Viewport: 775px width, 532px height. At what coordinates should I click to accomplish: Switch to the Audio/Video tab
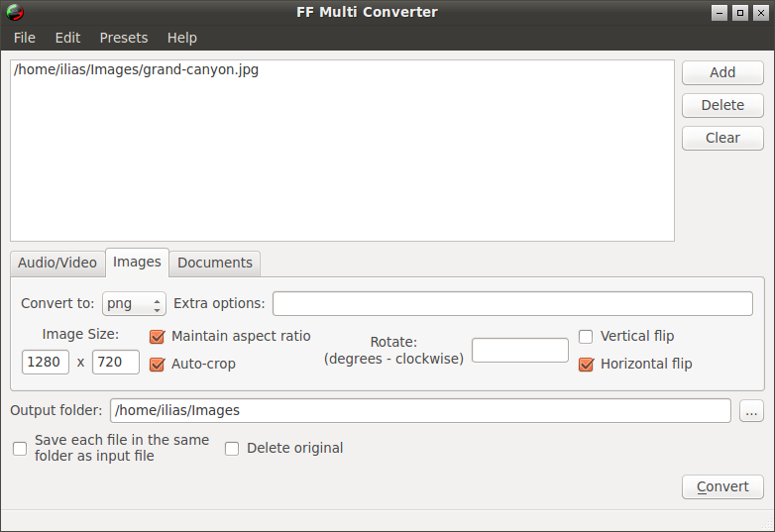coord(57,263)
